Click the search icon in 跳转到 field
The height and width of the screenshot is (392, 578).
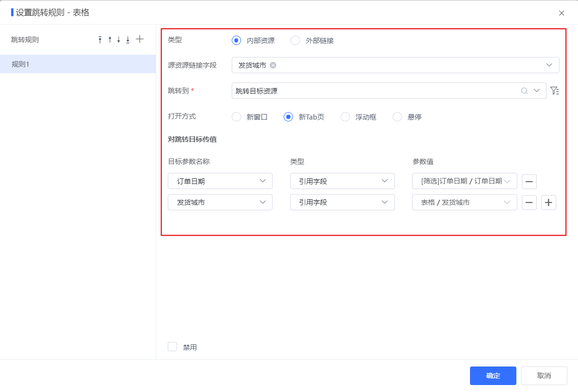coord(524,91)
